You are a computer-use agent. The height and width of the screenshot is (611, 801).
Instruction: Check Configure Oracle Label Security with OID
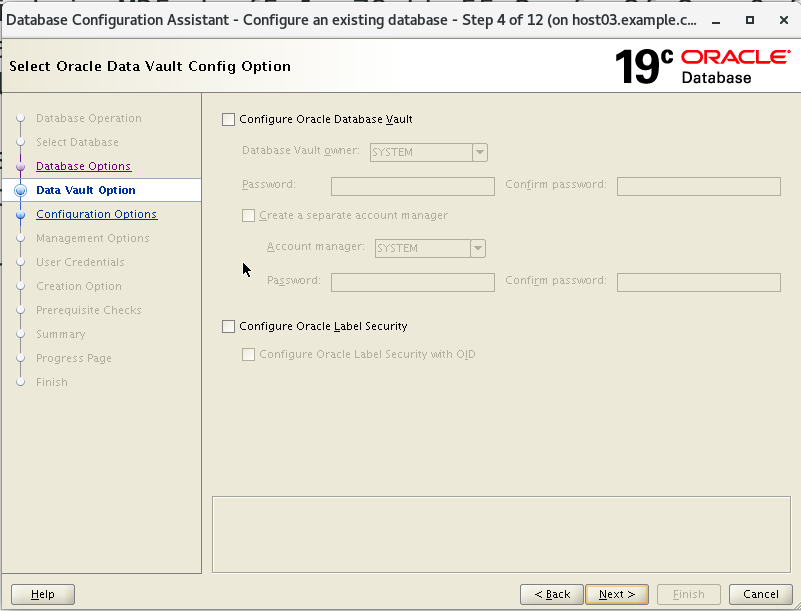248,355
